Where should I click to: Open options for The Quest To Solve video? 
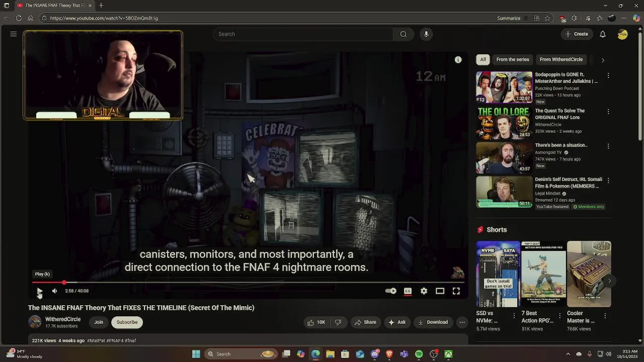608,112
